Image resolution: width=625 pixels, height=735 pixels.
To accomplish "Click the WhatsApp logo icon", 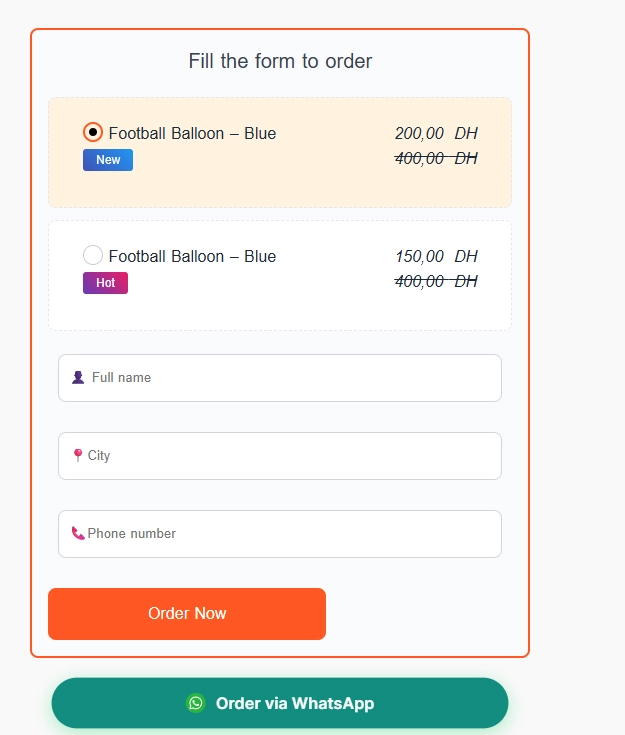I will tap(195, 703).
